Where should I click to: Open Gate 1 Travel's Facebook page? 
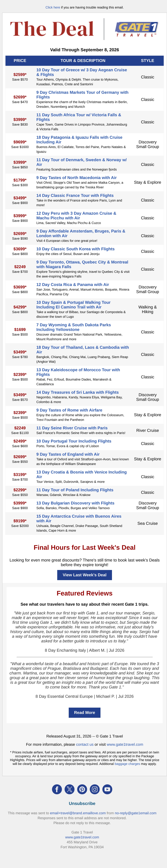tap(57, 789)
